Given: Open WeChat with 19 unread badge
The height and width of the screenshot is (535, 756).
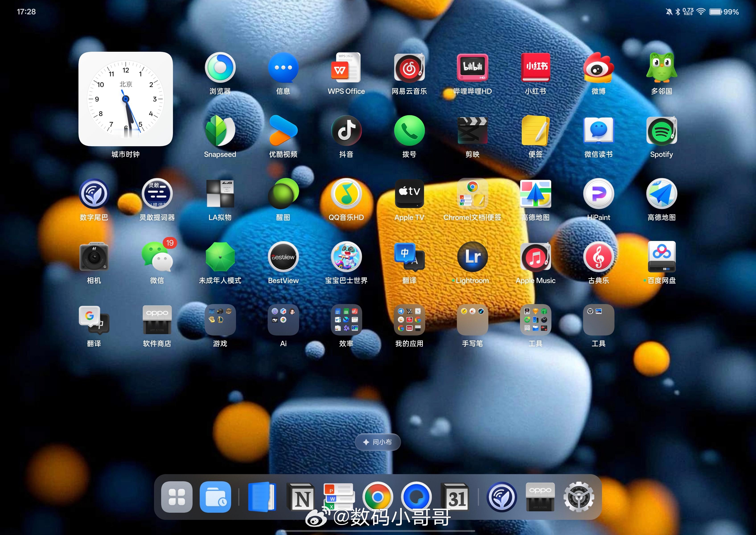Looking at the screenshot, I should tap(157, 257).
